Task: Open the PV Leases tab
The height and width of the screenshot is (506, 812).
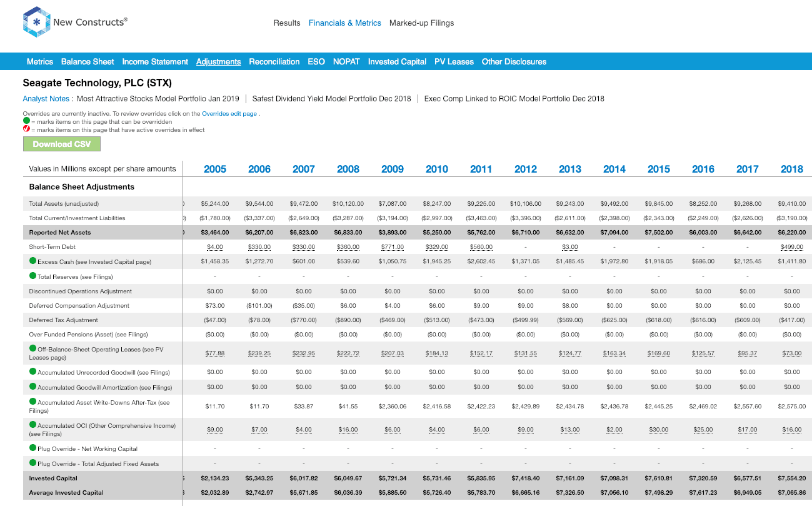Action: click(x=454, y=61)
